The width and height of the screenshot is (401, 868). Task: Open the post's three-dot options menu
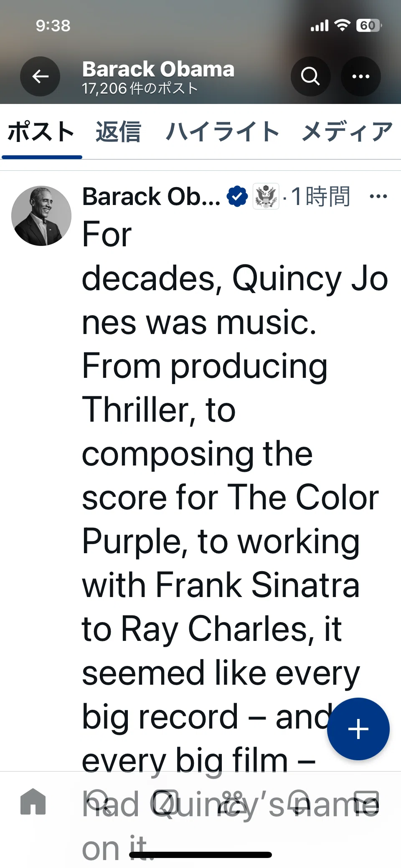coord(378,196)
